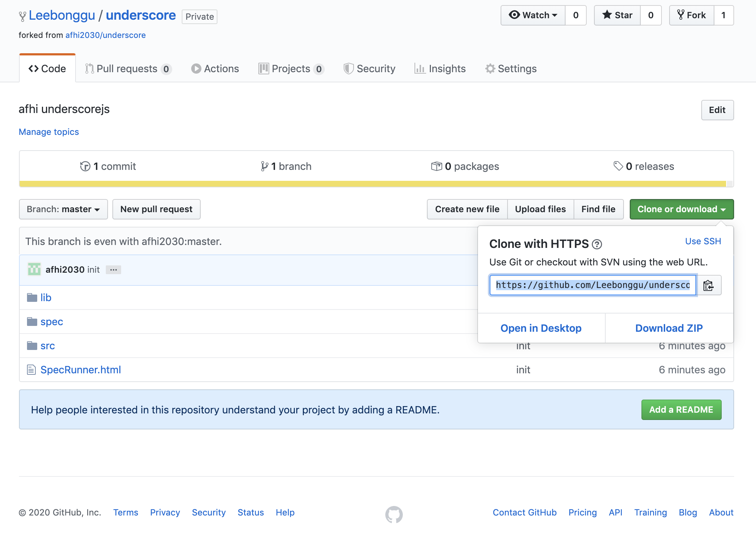Image resolution: width=756 pixels, height=541 pixels.
Task: Click the repo fork icon beside Leebonggu
Action: tap(23, 16)
